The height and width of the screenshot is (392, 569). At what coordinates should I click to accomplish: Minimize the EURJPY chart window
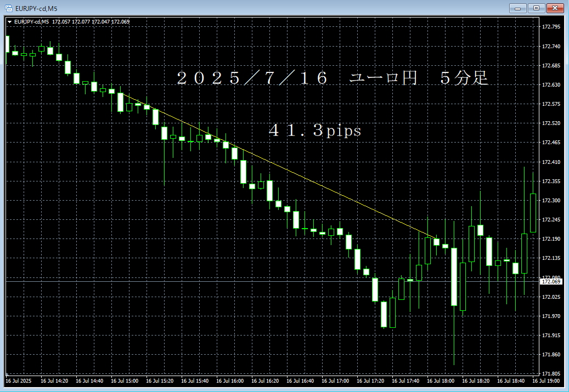[x=518, y=8]
